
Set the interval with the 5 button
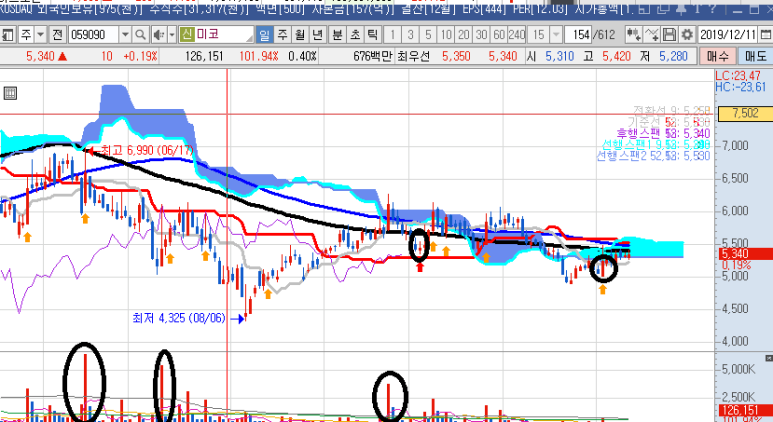coord(428,35)
